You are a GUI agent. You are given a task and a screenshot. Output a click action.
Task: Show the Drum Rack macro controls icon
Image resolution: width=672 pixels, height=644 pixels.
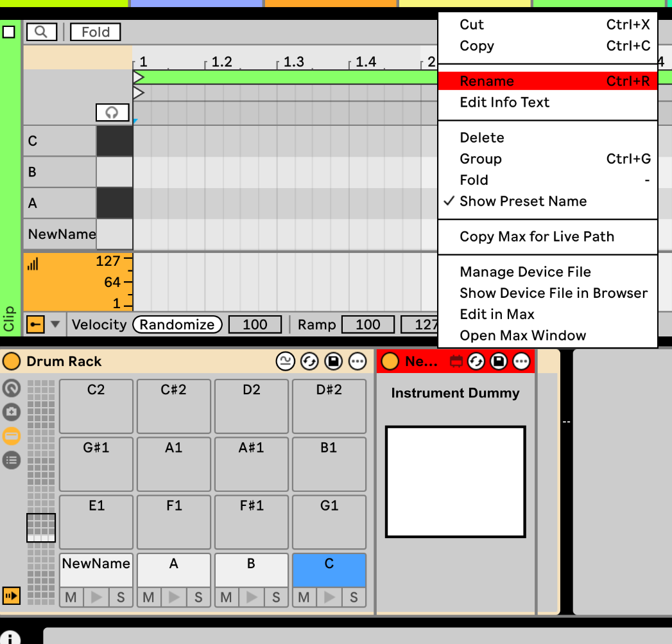12,388
